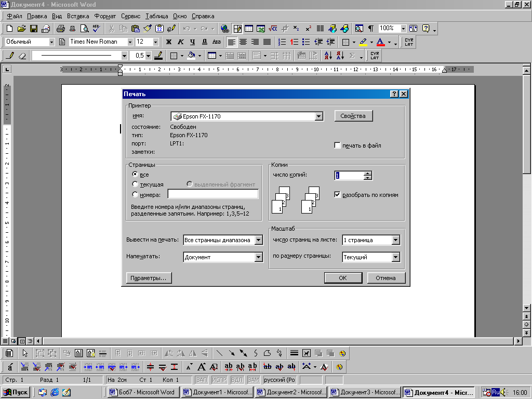This screenshot has width=532, height=399.
Task: Select the 'все' pages radio button
Action: pyautogui.click(x=135, y=175)
